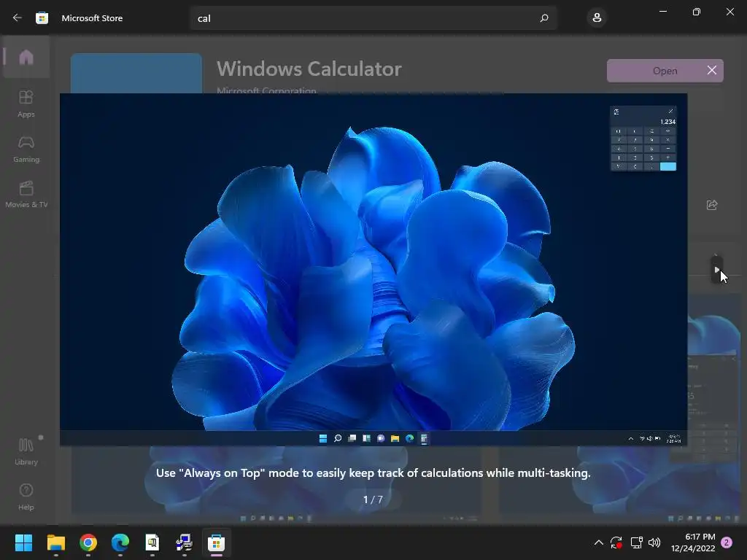Open the Windows Start menu
Viewport: 747px width, 560px height.
[23, 542]
